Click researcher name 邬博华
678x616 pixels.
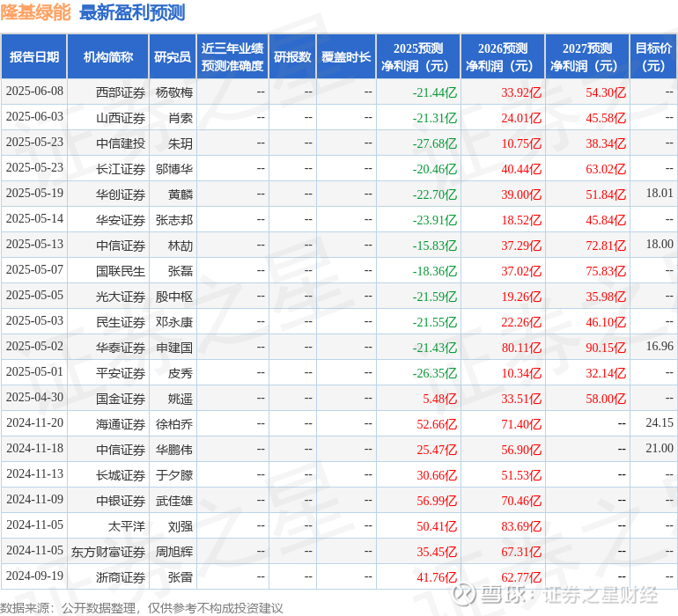[174, 169]
